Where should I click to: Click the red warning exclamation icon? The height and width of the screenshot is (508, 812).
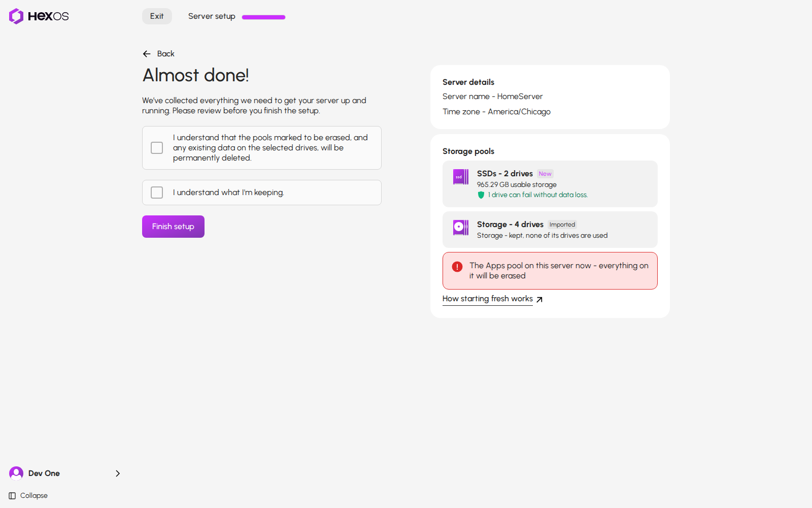point(457,266)
